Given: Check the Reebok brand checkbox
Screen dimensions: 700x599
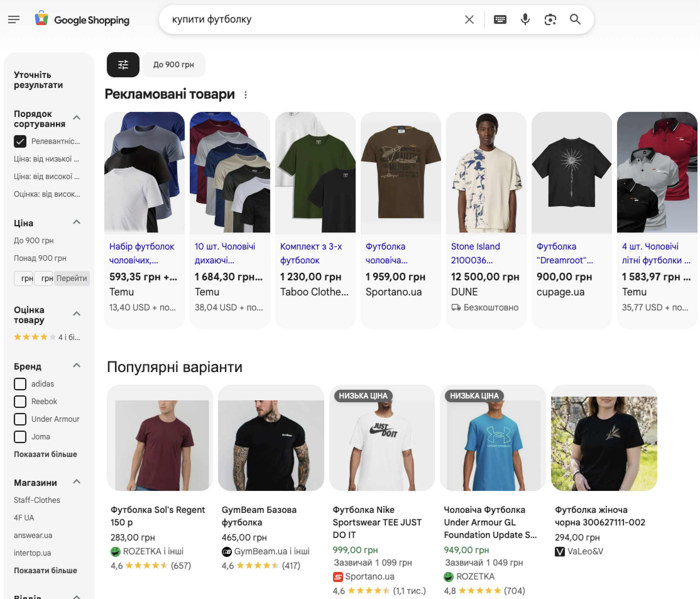Looking at the screenshot, I should coord(20,402).
